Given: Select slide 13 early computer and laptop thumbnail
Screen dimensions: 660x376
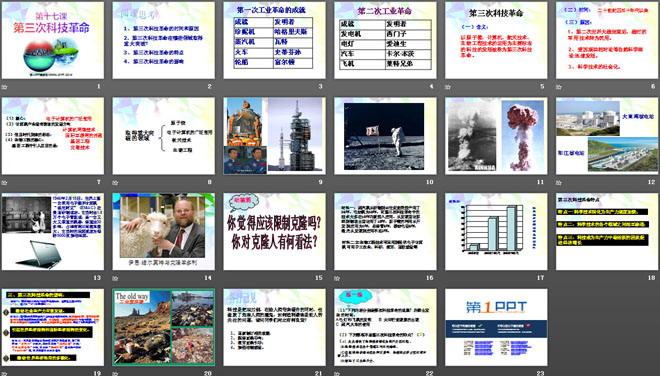Looking at the screenshot, I should pos(53,232).
